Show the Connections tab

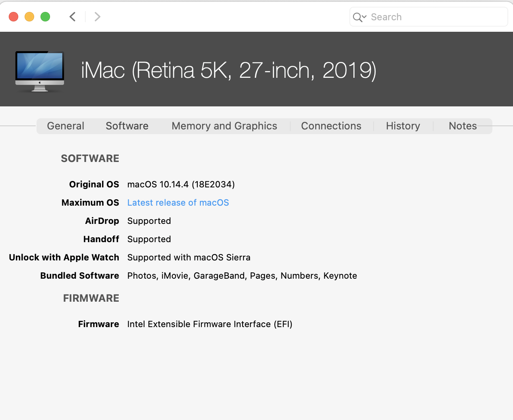pos(331,126)
